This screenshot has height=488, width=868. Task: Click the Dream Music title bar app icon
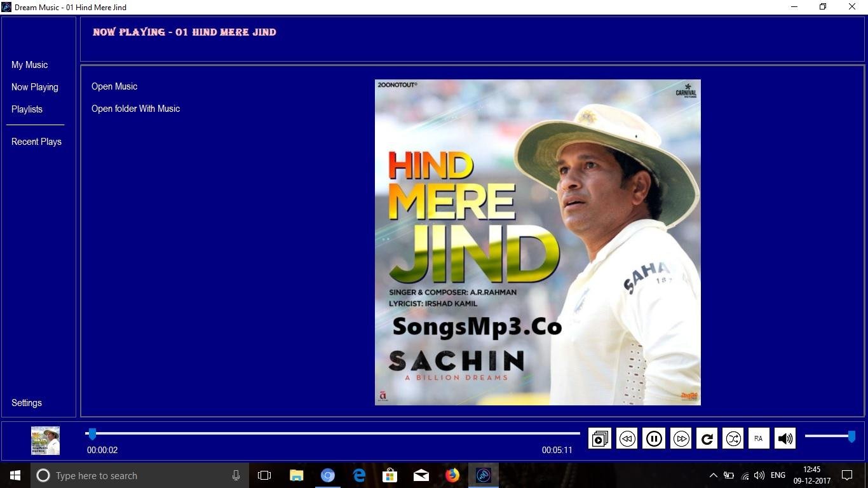(6, 7)
